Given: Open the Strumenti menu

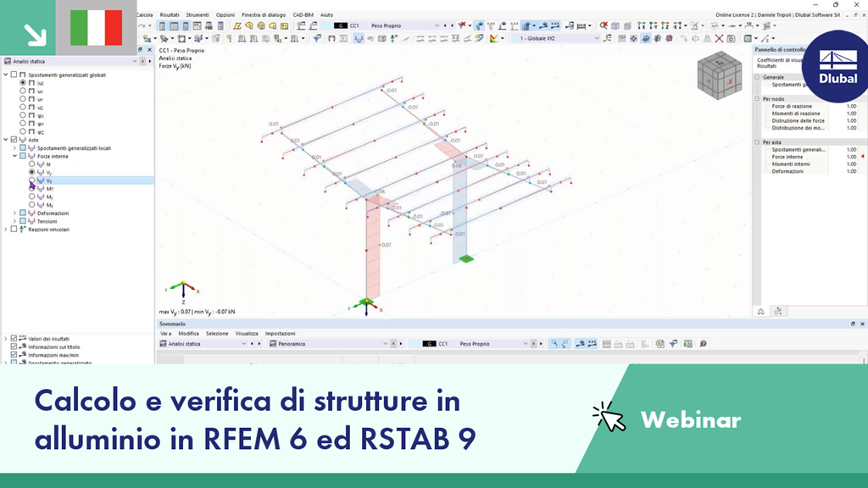Looking at the screenshot, I should (x=197, y=15).
